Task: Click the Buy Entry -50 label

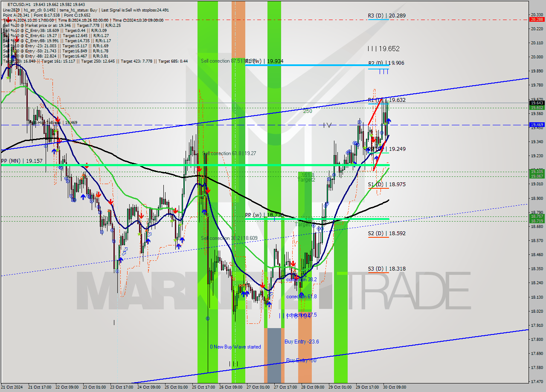Action: (301, 360)
